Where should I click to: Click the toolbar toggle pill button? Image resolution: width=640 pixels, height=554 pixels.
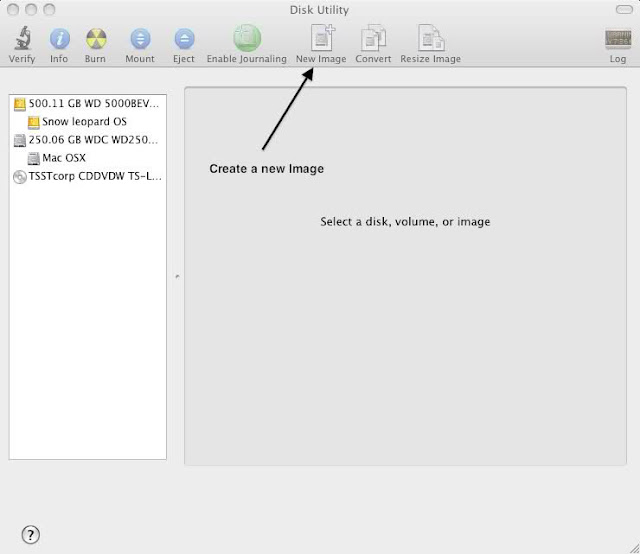pyautogui.click(x=624, y=9)
